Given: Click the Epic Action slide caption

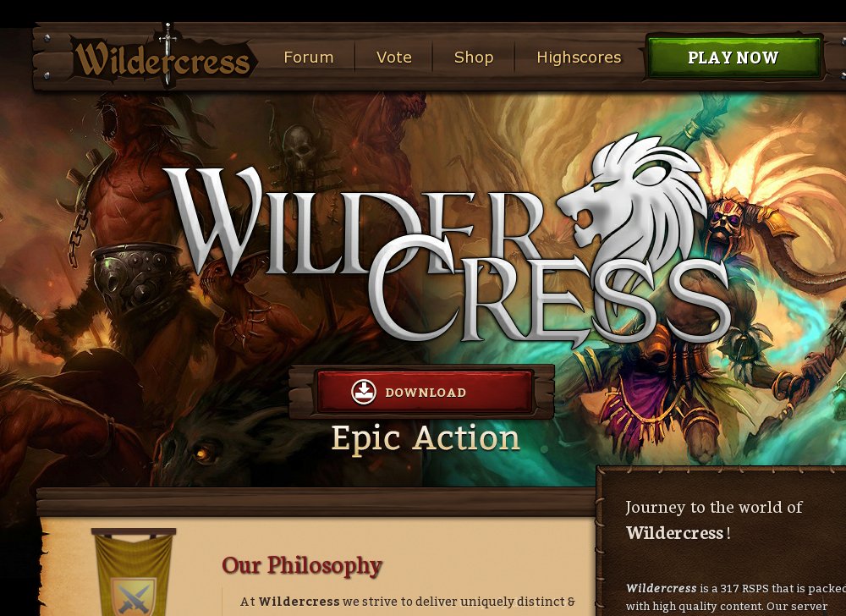Looking at the screenshot, I should click(426, 438).
